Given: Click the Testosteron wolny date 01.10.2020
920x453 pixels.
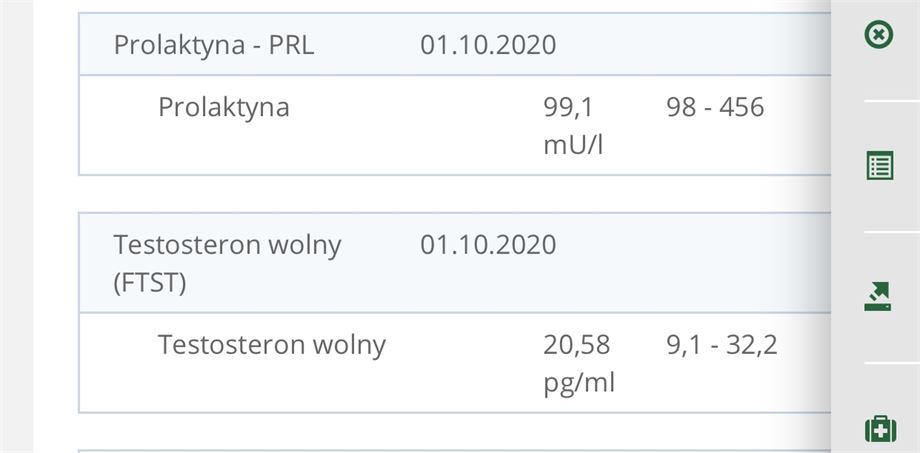Looking at the screenshot, I should (488, 245).
